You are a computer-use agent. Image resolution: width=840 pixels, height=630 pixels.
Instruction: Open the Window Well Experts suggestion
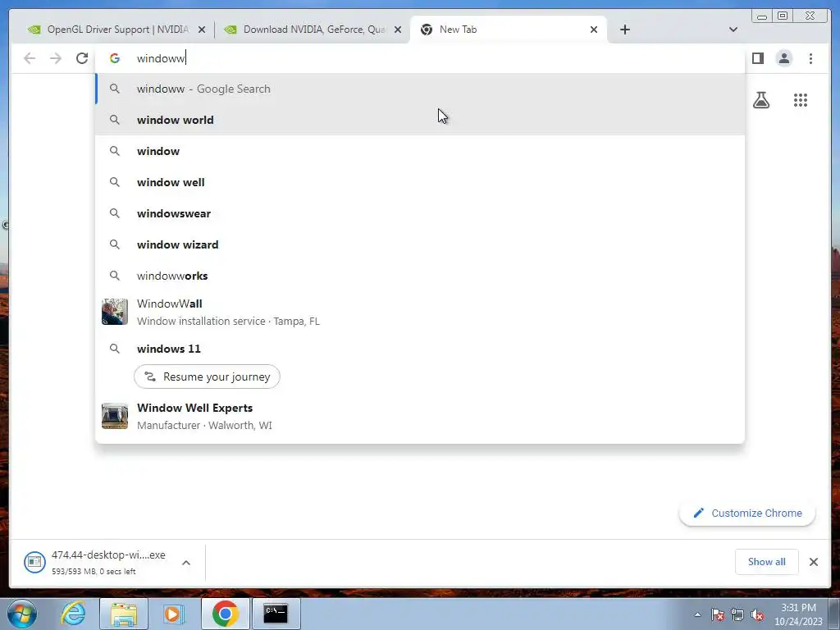pos(419,416)
